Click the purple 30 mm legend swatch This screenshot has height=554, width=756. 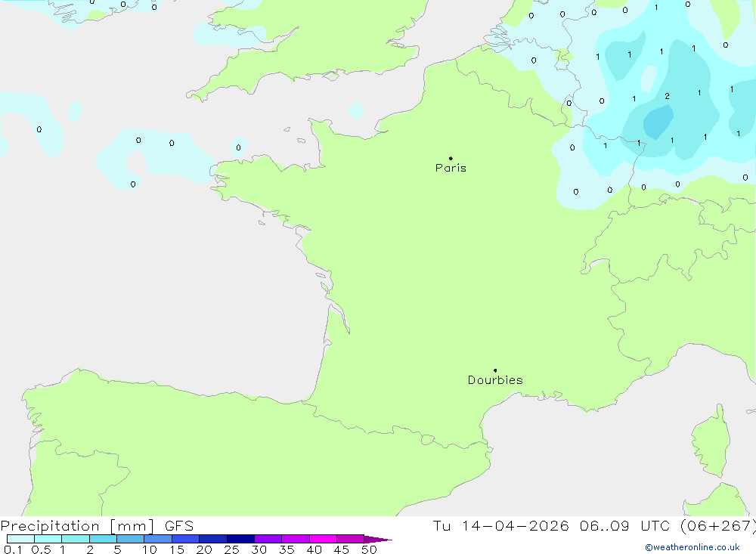268,539
